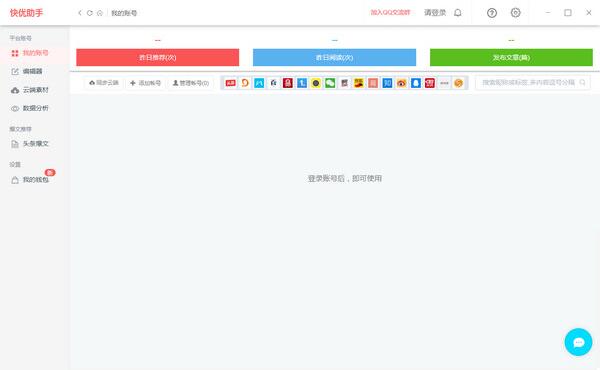600x370 pixels.
Task: Open the home icon in the top bar
Action: tap(100, 13)
